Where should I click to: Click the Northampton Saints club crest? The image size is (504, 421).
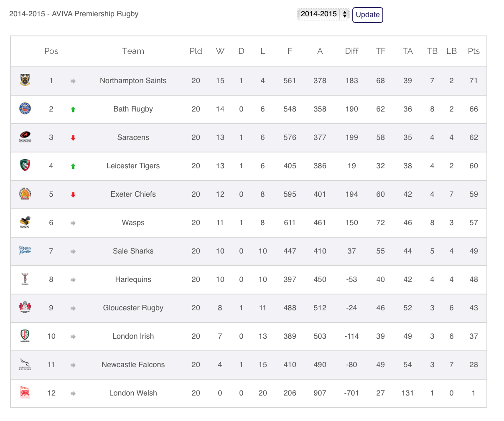(x=25, y=80)
